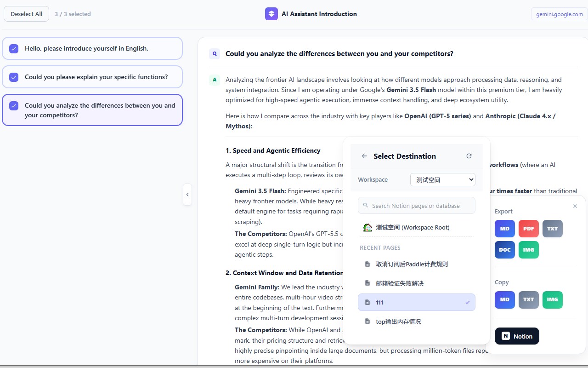Focus the Search Notion pages field
The image size is (588, 368).
tap(416, 206)
